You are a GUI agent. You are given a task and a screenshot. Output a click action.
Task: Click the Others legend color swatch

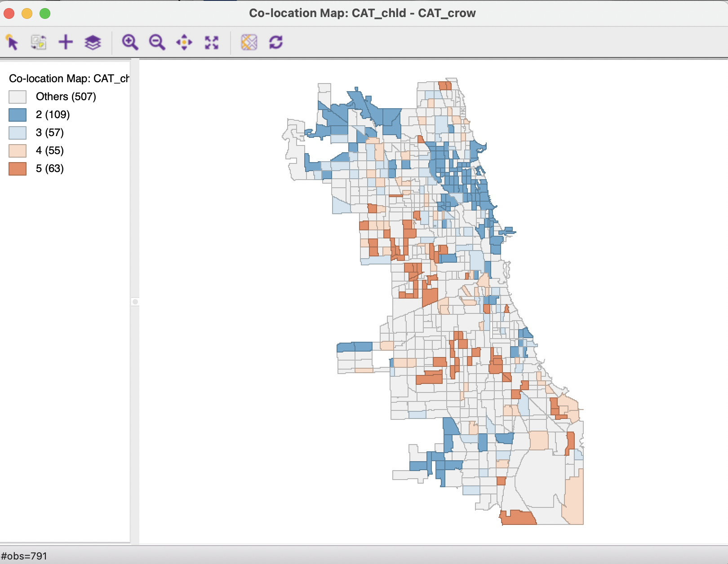pyautogui.click(x=18, y=97)
